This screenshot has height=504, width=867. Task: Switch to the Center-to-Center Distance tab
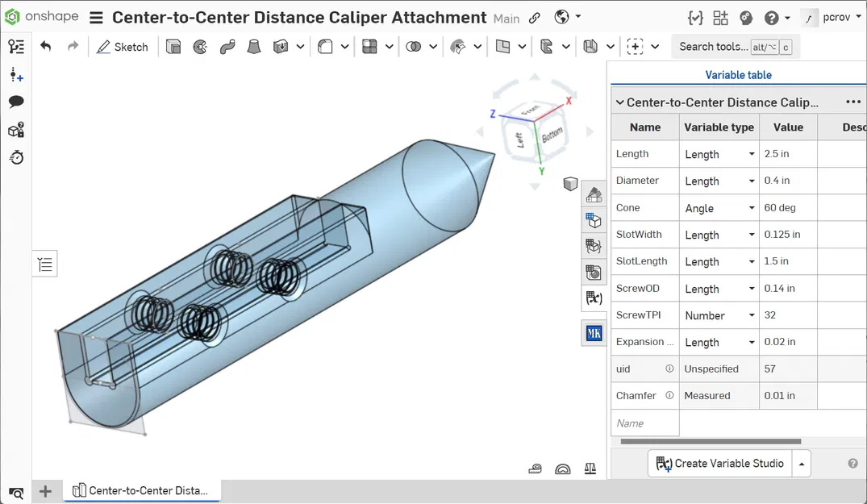click(x=141, y=491)
